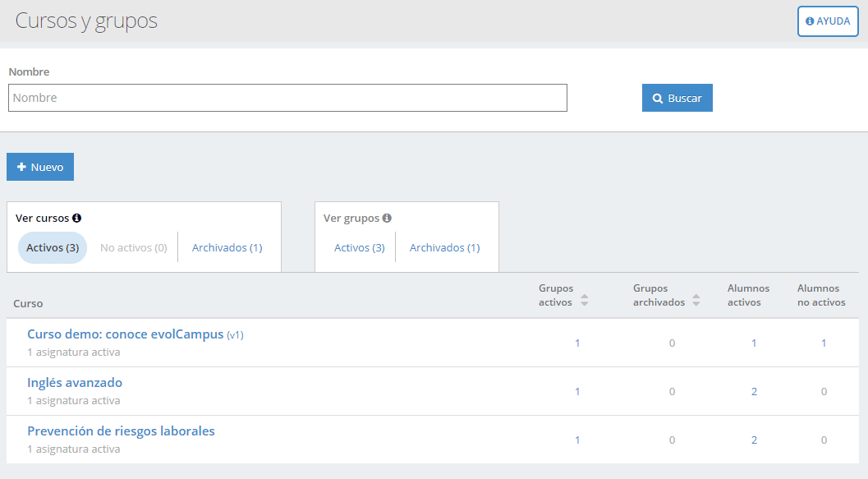Open inactive students count for Curso demo
This screenshot has height=479, width=868.
tap(824, 343)
